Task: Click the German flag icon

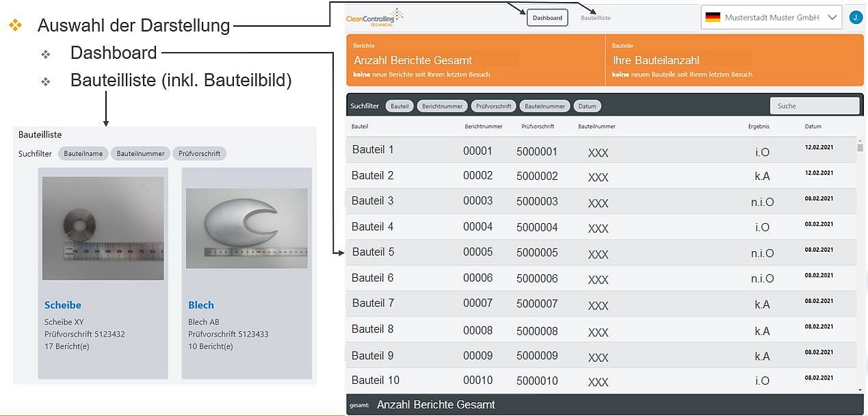Action: [x=713, y=18]
